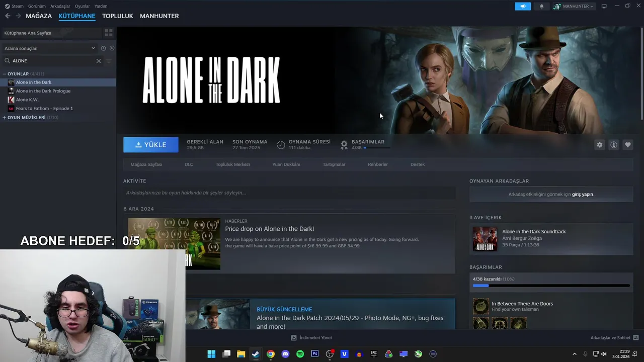The height and width of the screenshot is (362, 644).
Task: Toggle ready-to-play filter icon
Action: (112, 48)
